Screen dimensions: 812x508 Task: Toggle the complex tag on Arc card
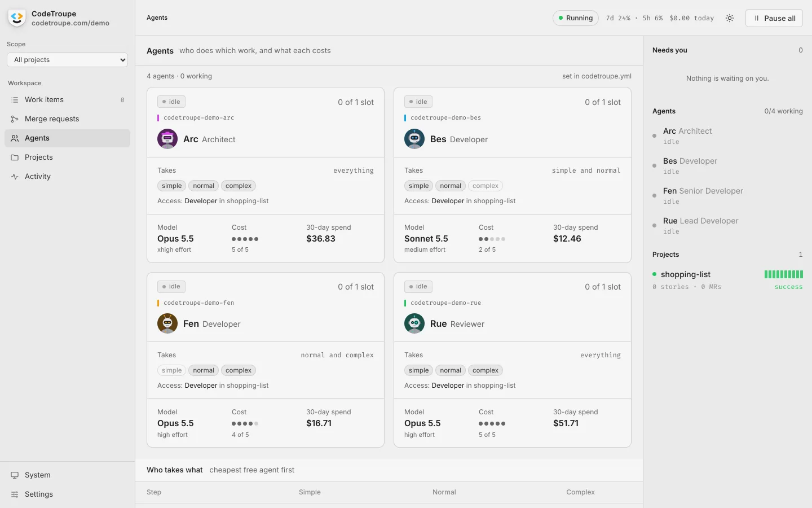pyautogui.click(x=239, y=186)
